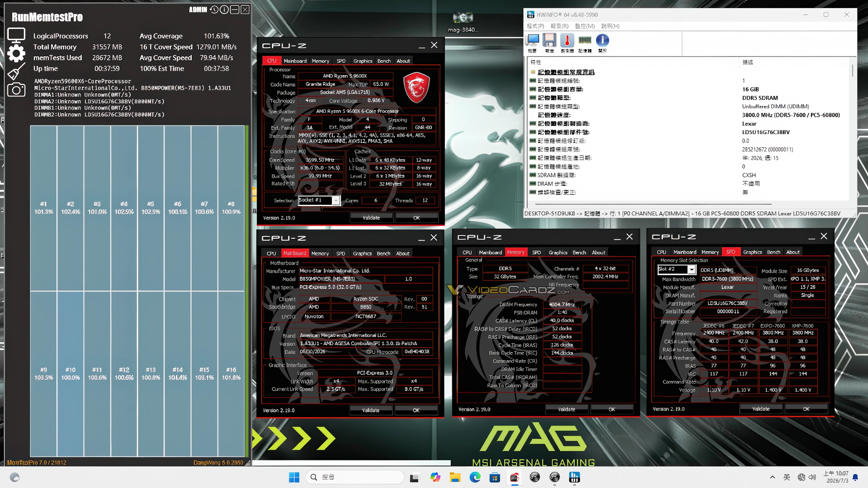The image size is (868, 488).
Task: Open HWiNFO 監控(M) menu
Action: (585, 26)
